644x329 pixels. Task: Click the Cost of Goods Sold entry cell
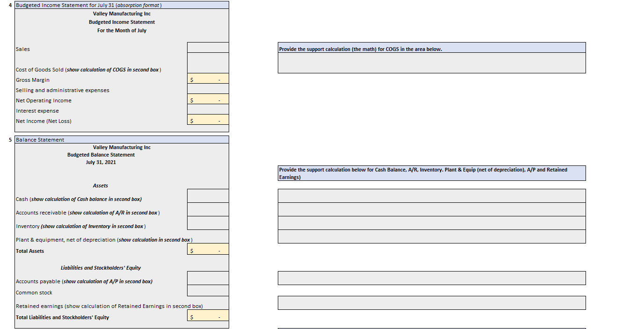pos(208,62)
